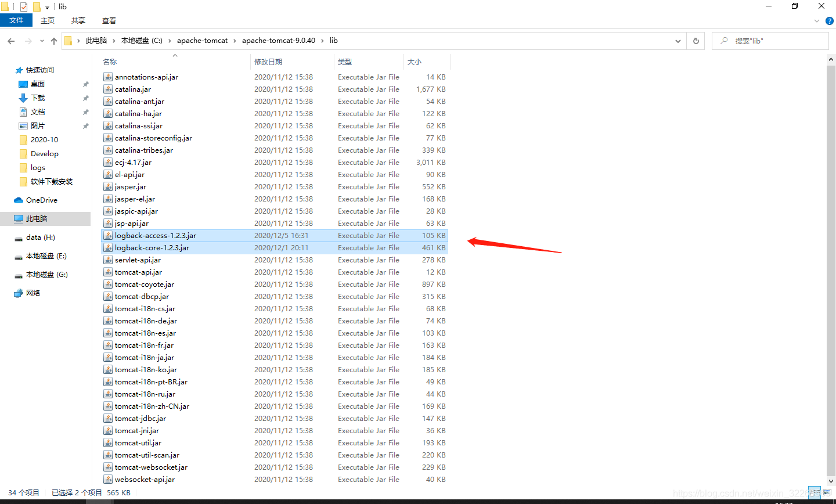
Task: Select file name catalina-tribes.jar
Action: [x=144, y=150]
